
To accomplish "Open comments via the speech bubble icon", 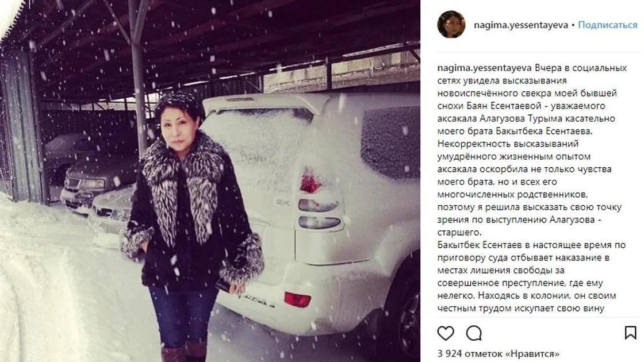I will tap(474, 333).
